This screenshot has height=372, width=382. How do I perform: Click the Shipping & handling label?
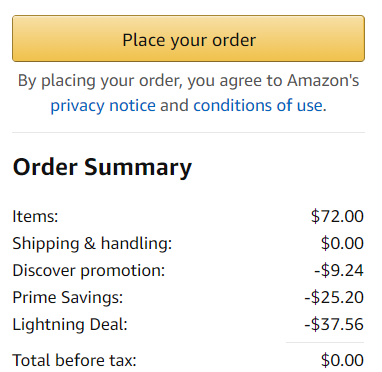click(92, 243)
